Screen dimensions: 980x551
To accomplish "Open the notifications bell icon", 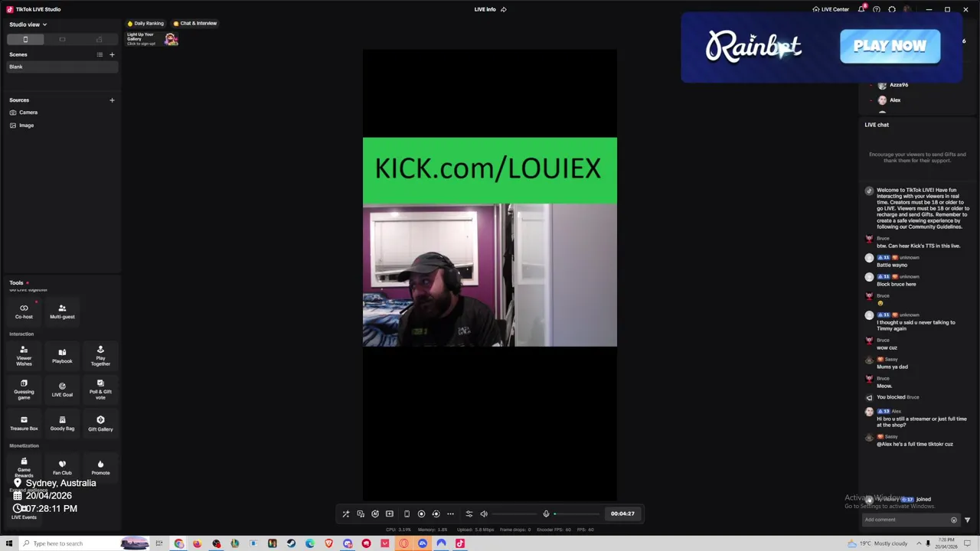I will (861, 9).
